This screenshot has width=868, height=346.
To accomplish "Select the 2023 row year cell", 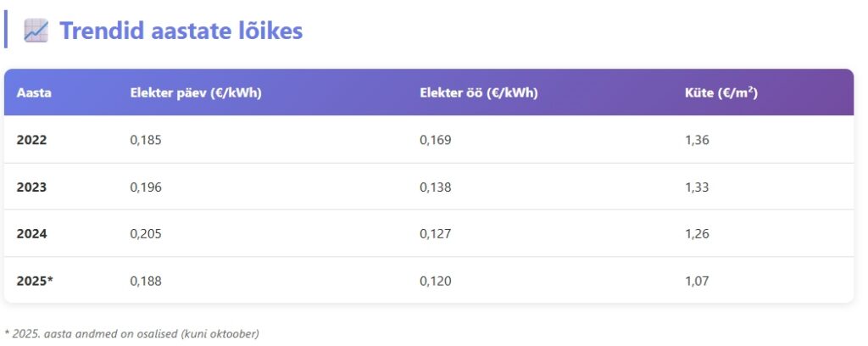I will point(31,187).
